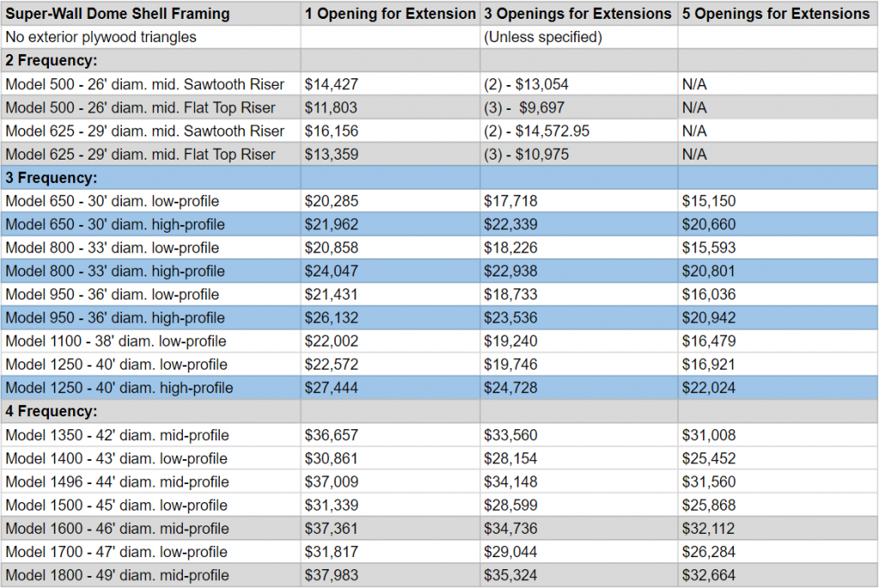Image resolution: width=879 pixels, height=588 pixels.
Task: Select the $24,728 cell in the Model 1250 row
Action: (579, 388)
